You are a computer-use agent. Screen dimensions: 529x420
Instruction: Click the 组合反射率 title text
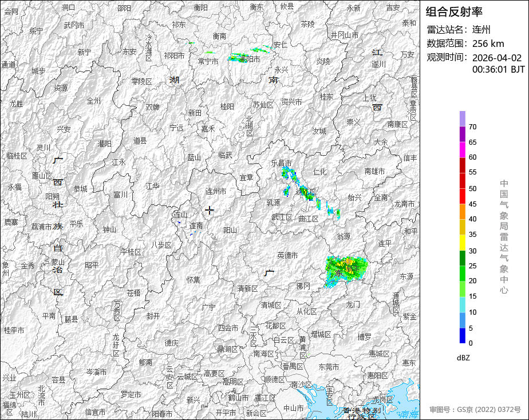pyautogui.click(x=454, y=12)
